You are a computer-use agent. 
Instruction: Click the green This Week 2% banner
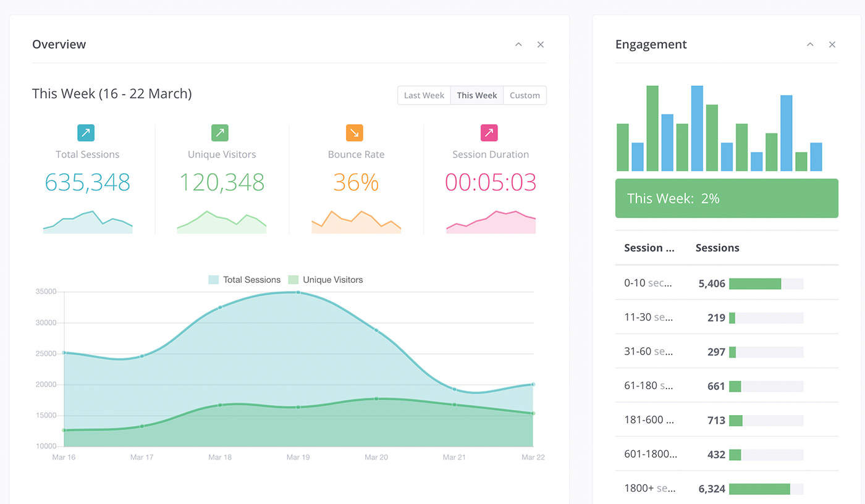tap(727, 198)
